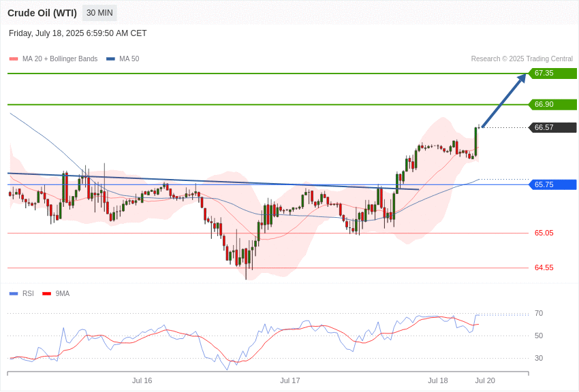
Task: Click the 9MA legend red swatch
Action: point(47,293)
